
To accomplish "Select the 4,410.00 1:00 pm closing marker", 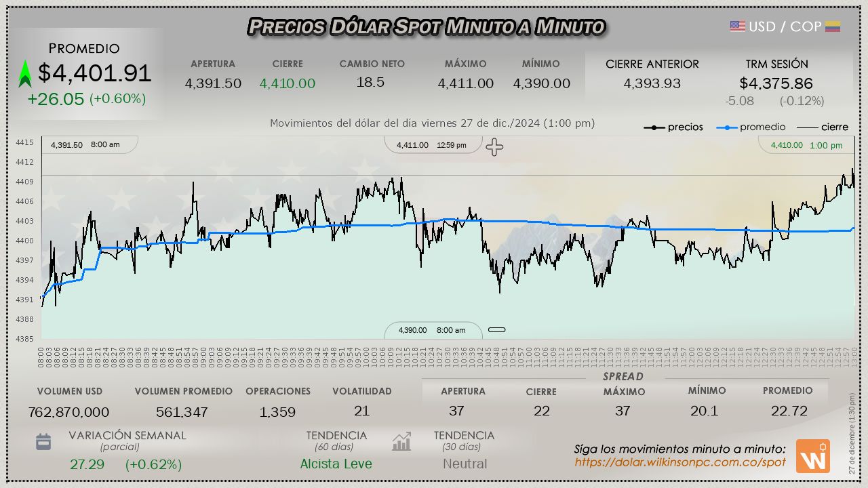I will coord(806,145).
